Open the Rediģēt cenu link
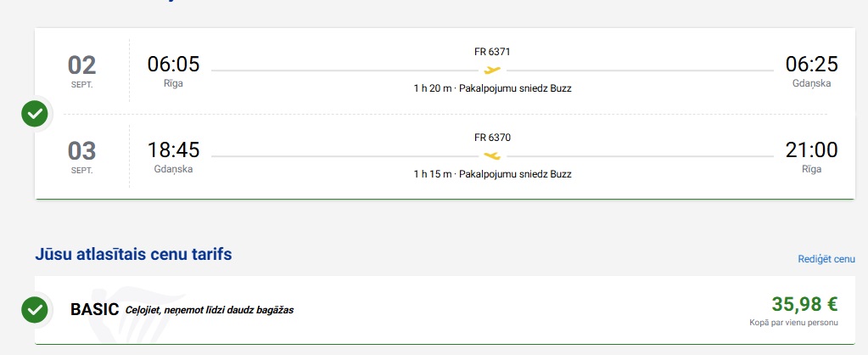Viewport: 868px width, 355px height. coord(826,259)
